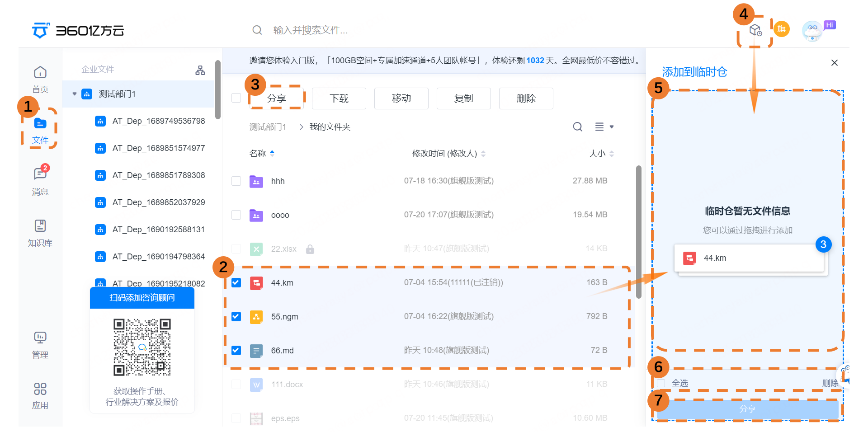
Task: Click the orange 旗 badge icon
Action: (x=781, y=29)
